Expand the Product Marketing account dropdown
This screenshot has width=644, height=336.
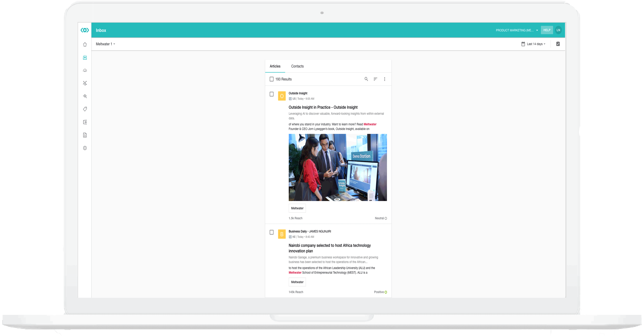[x=517, y=30]
